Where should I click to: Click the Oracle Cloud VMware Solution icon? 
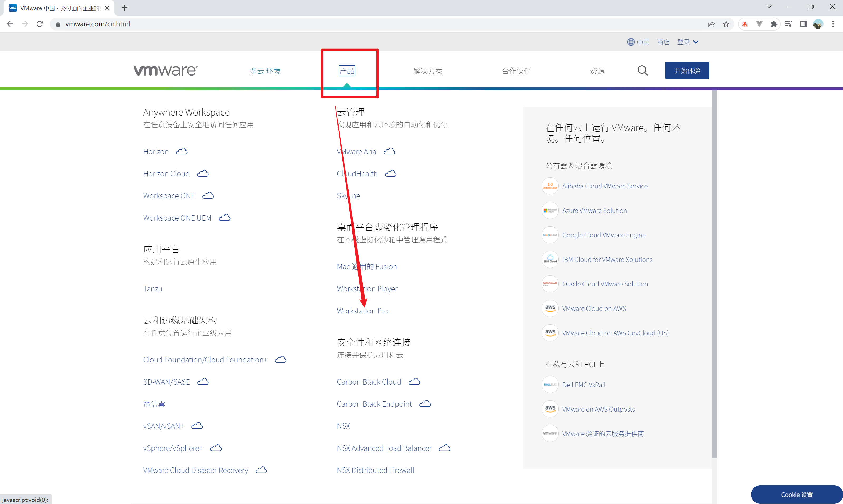pyautogui.click(x=550, y=284)
